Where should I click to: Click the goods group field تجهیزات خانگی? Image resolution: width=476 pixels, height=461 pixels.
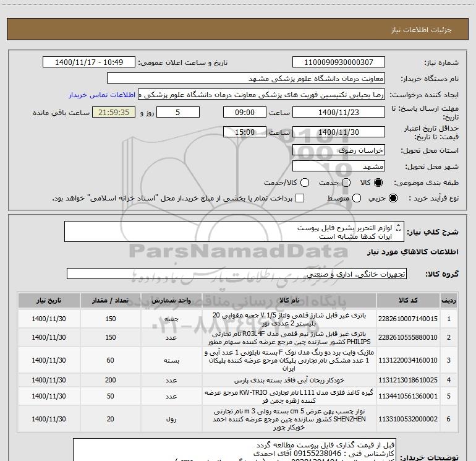click(237, 274)
